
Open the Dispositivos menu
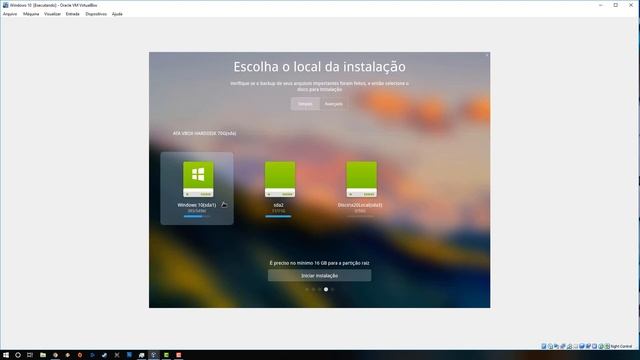tap(96, 14)
